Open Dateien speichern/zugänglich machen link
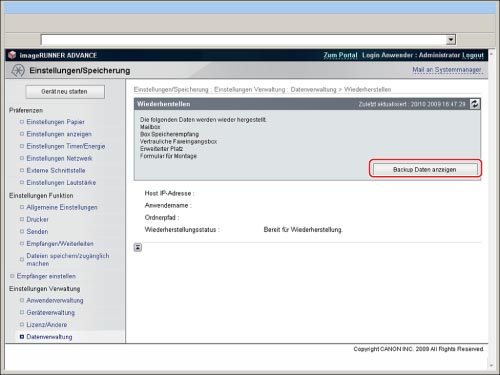Screen dimensions: 500x375 pyautogui.click(x=68, y=260)
